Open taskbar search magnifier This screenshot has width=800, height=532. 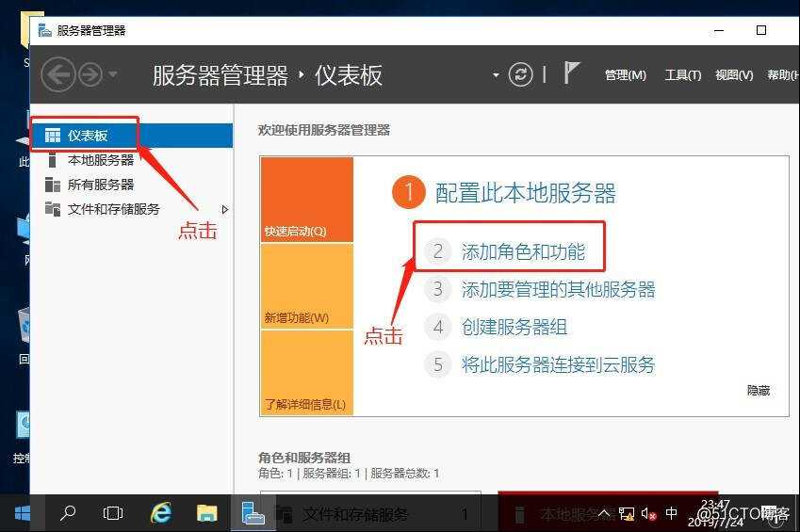[67, 513]
